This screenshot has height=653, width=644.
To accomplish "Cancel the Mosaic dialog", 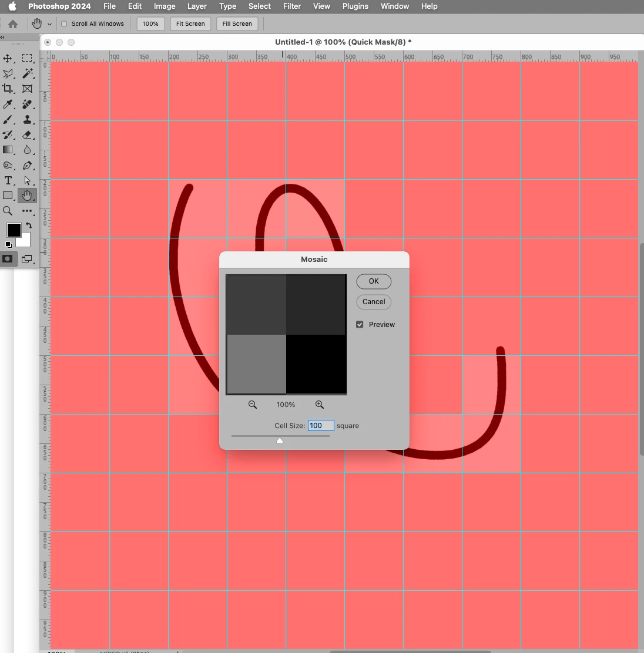I will coord(374,301).
